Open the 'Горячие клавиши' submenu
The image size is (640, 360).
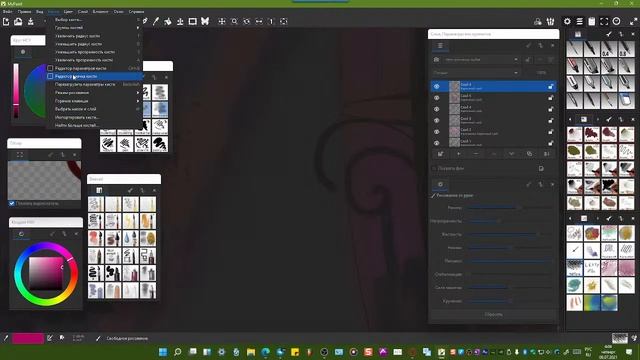click(94, 101)
